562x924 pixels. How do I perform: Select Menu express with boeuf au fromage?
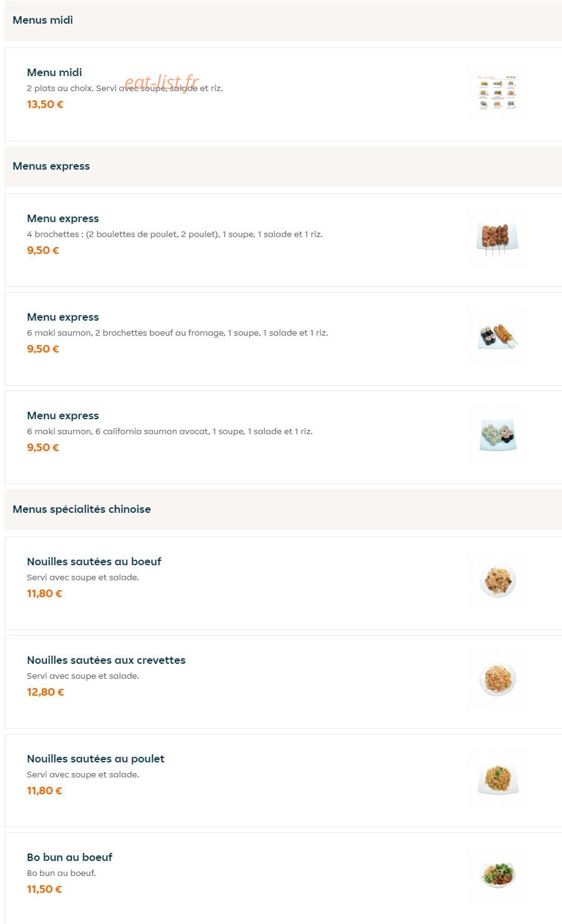283,339
